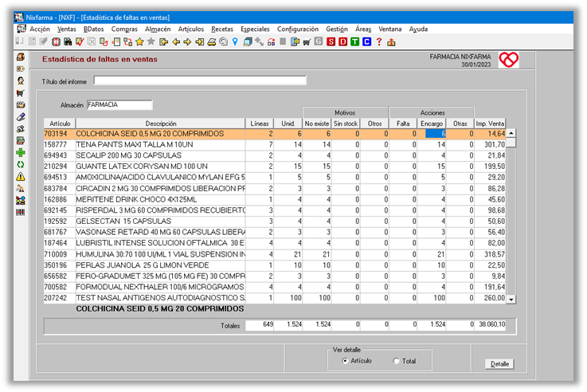Click the gray G toolbar icon
The image size is (587, 392).
point(319,42)
